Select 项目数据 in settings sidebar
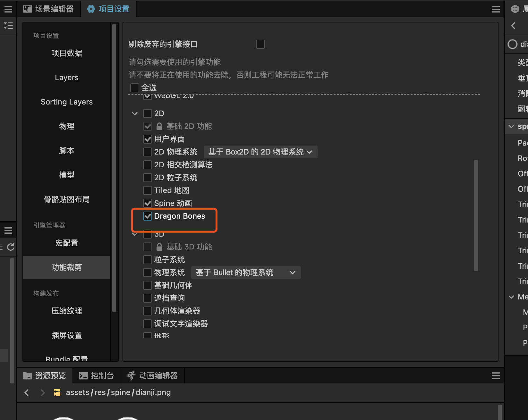Image resolution: width=528 pixels, height=420 pixels. point(67,53)
